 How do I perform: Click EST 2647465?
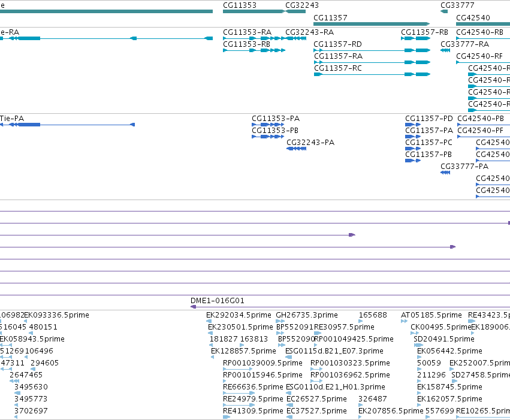26,375
